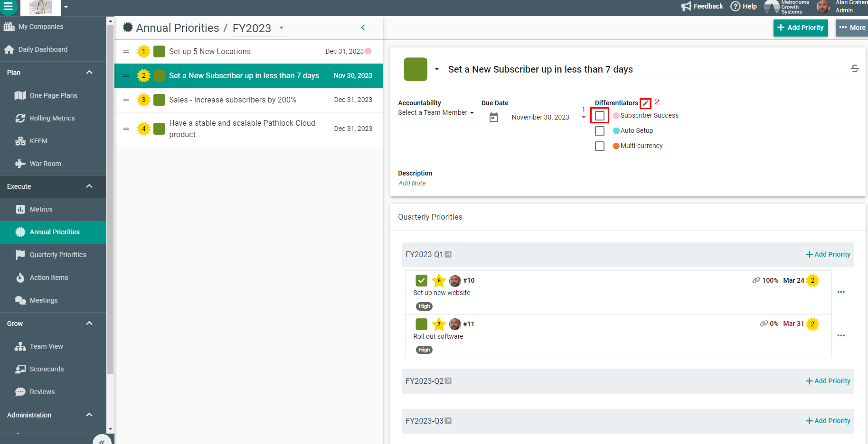This screenshot has width=868, height=444.
Task: Click the Add Note link
Action: (x=412, y=183)
